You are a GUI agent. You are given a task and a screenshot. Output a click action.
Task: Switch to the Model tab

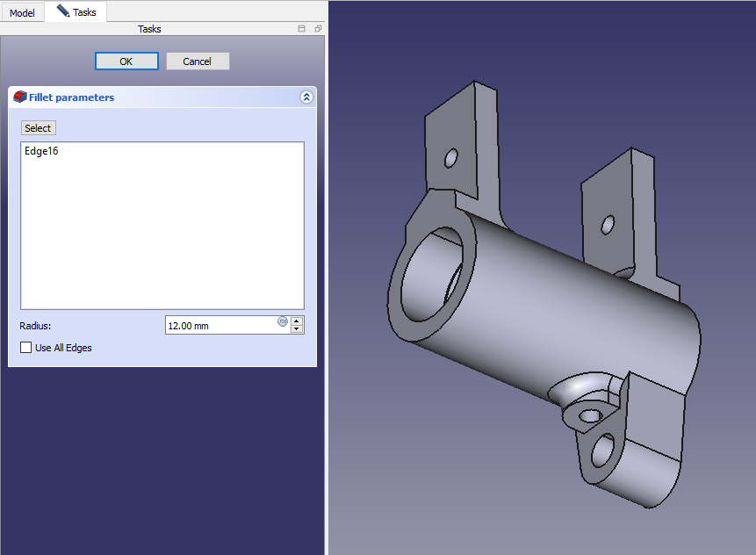22,13
